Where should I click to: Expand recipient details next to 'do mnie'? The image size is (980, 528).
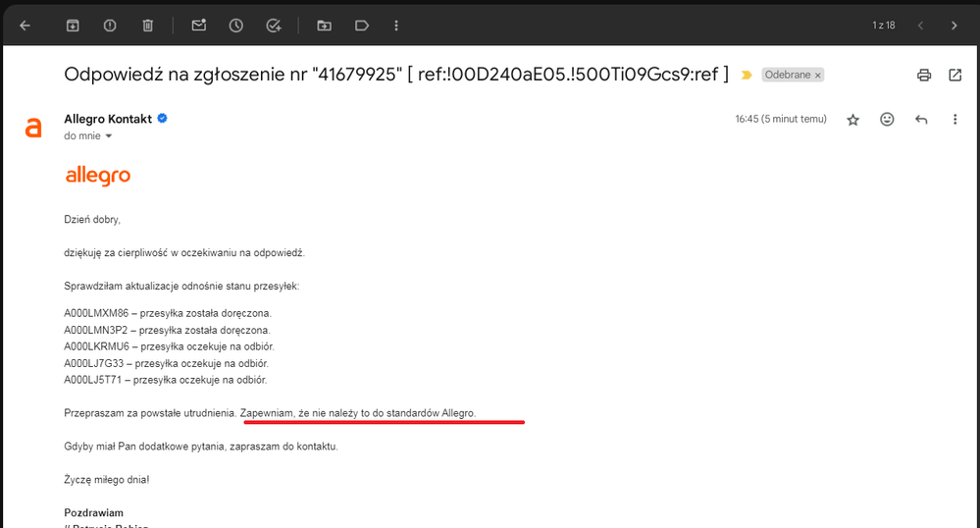[109, 136]
